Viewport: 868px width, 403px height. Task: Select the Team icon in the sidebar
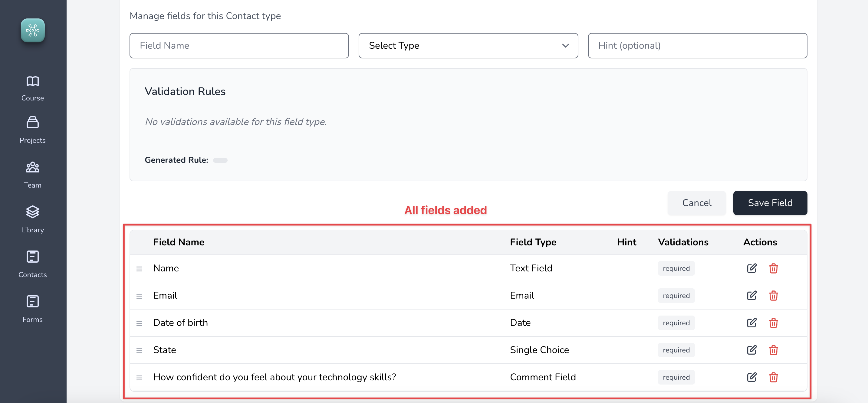(32, 167)
